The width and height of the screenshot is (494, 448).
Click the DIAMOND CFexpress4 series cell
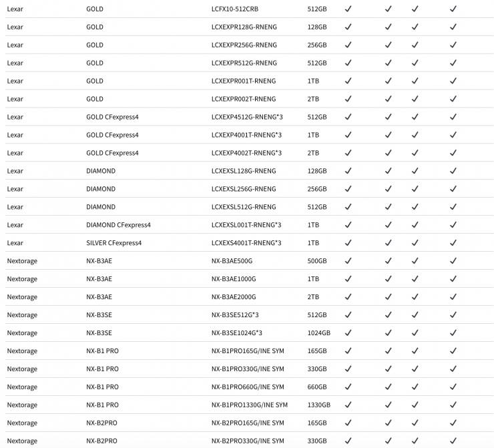point(118,225)
